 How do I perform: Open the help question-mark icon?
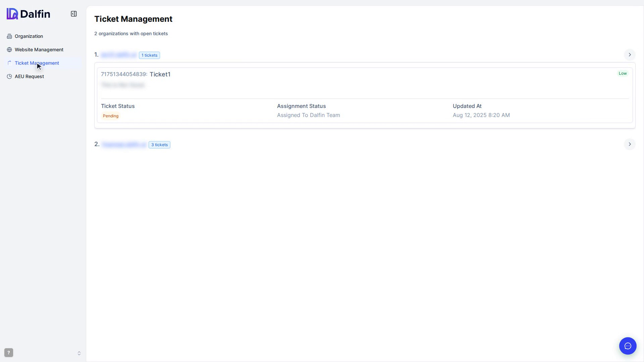9,353
